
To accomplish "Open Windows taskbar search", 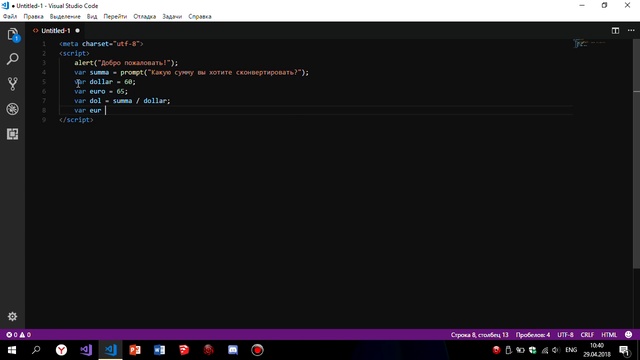I will click(36, 350).
